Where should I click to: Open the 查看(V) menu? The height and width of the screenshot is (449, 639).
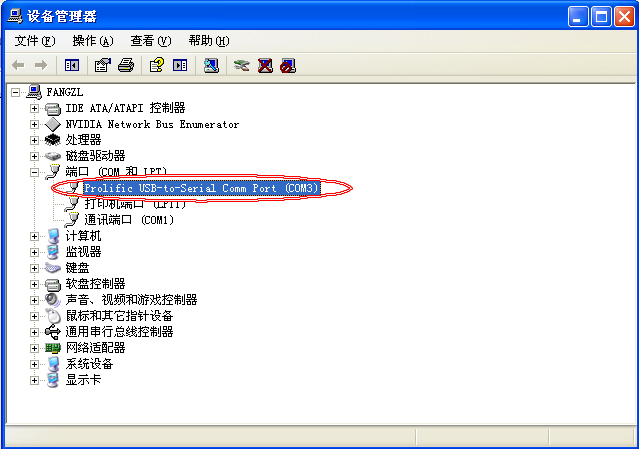point(151,41)
